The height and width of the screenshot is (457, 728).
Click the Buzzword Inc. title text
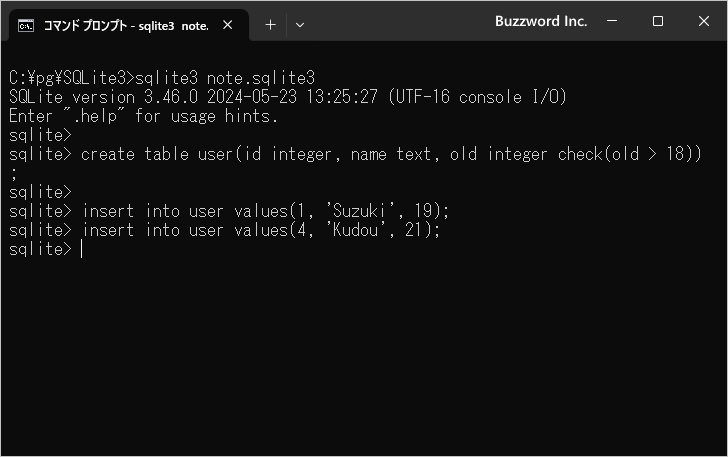[x=541, y=21]
